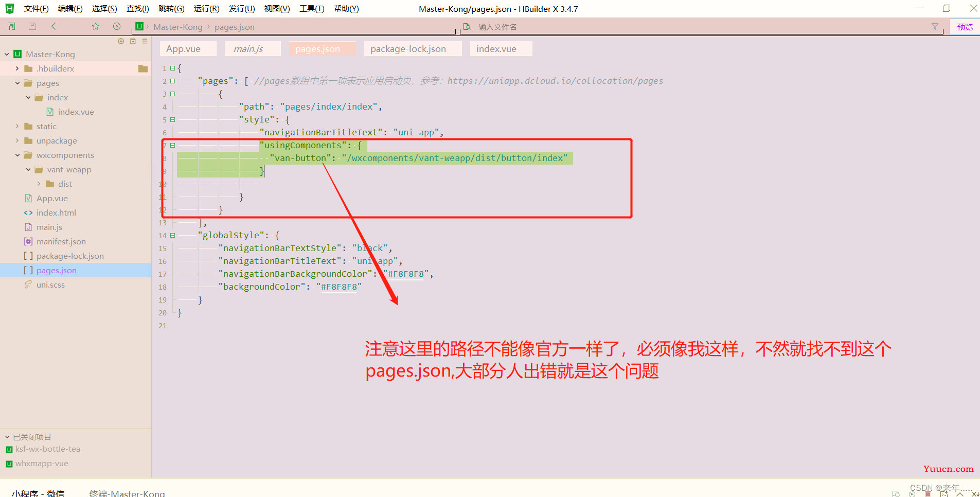The width and height of the screenshot is (980, 497).
Task: Switch to the App.vue tab
Action: [x=188, y=49]
